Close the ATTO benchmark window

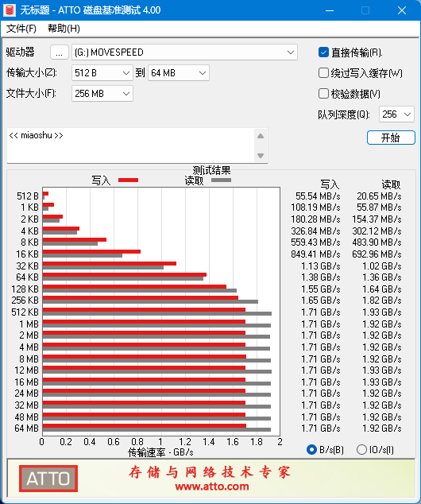[x=402, y=10]
